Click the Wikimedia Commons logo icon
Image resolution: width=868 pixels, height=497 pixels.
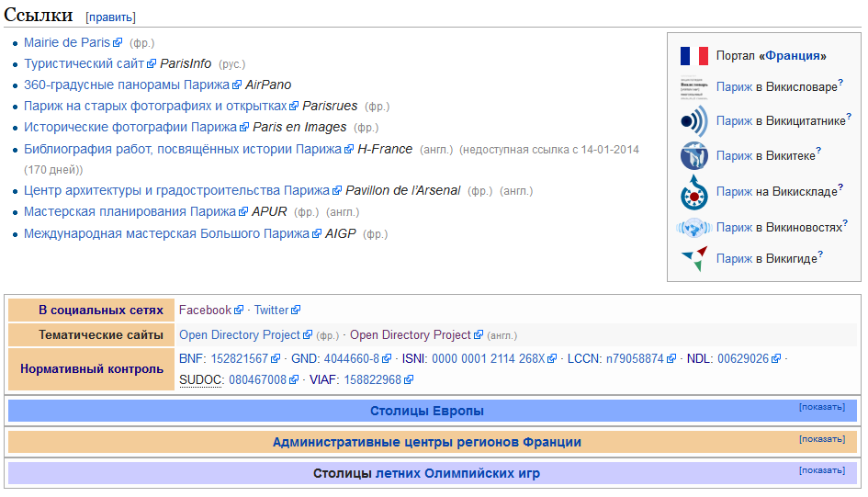[x=694, y=192]
